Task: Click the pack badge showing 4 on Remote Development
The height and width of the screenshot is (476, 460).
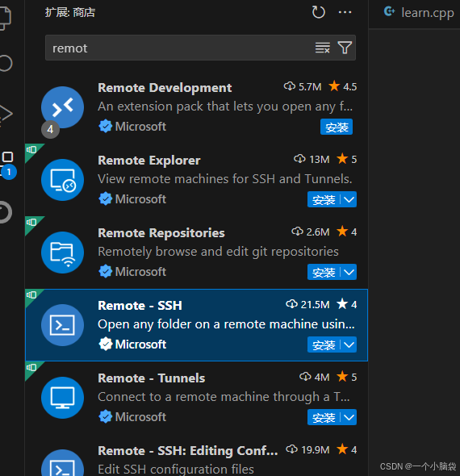Action: 50,129
